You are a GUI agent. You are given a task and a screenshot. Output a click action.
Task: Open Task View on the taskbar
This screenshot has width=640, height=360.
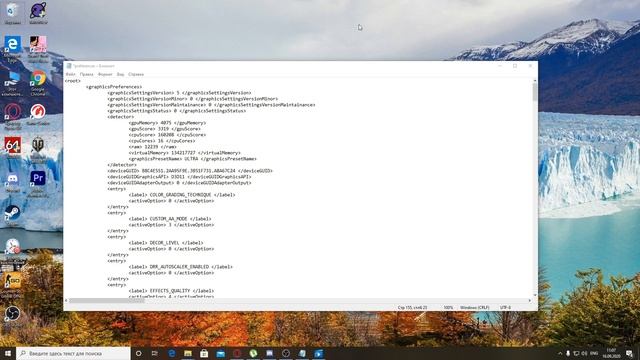[155, 353]
